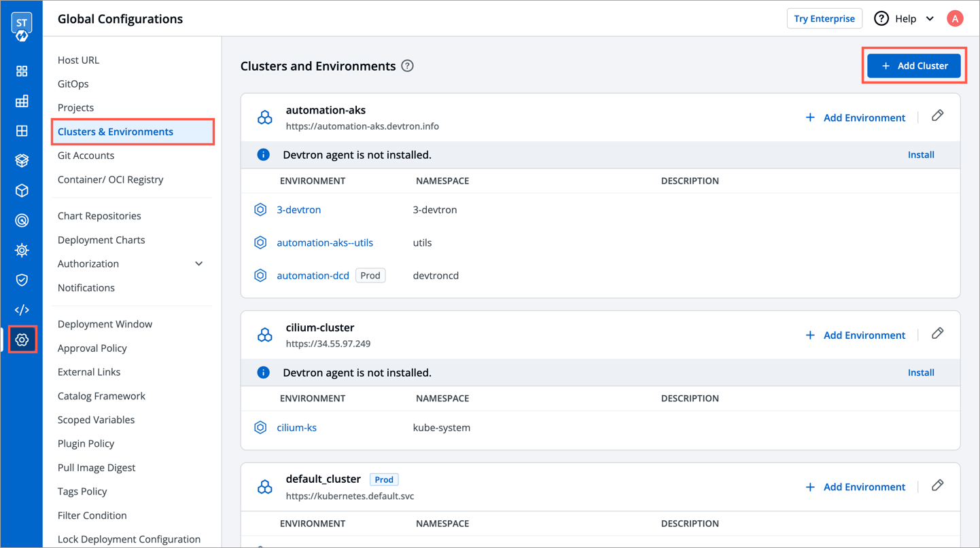The height and width of the screenshot is (548, 980).
Task: Select Clusters & Environments menu item
Action: pyautogui.click(x=133, y=132)
